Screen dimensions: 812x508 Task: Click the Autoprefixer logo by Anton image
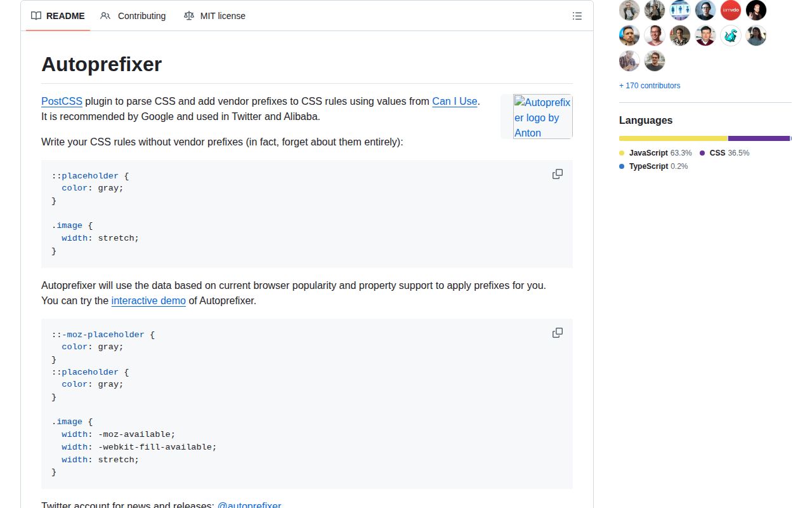point(542,117)
